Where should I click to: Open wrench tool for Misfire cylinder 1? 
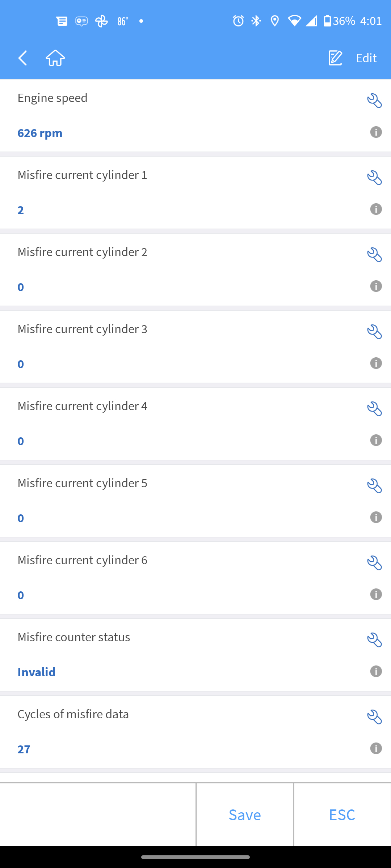pos(374,178)
